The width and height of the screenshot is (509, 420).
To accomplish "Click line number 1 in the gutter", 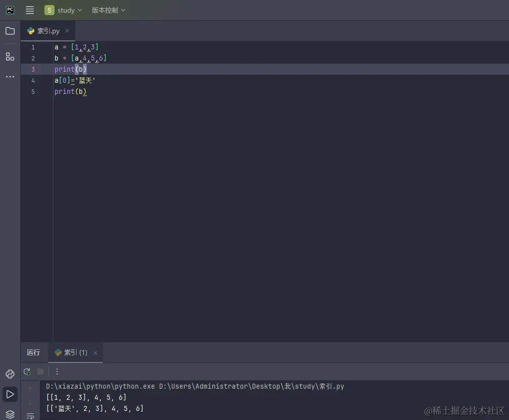I will (33, 47).
